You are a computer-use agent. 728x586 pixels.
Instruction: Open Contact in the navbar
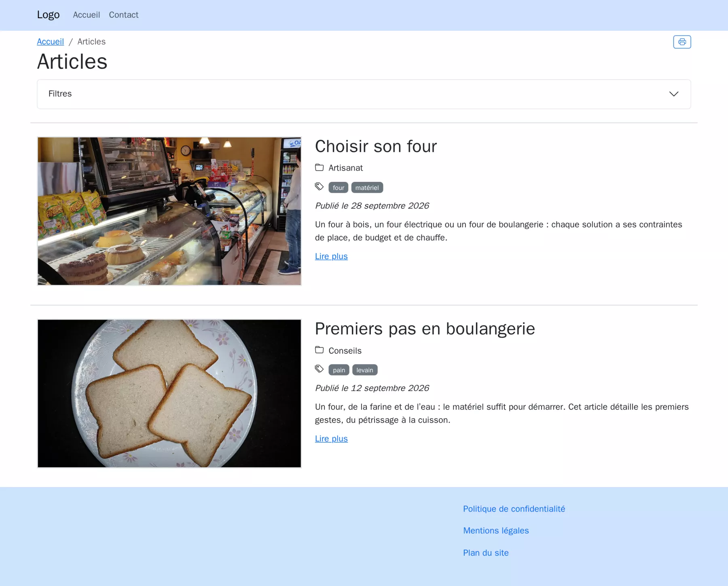124,15
